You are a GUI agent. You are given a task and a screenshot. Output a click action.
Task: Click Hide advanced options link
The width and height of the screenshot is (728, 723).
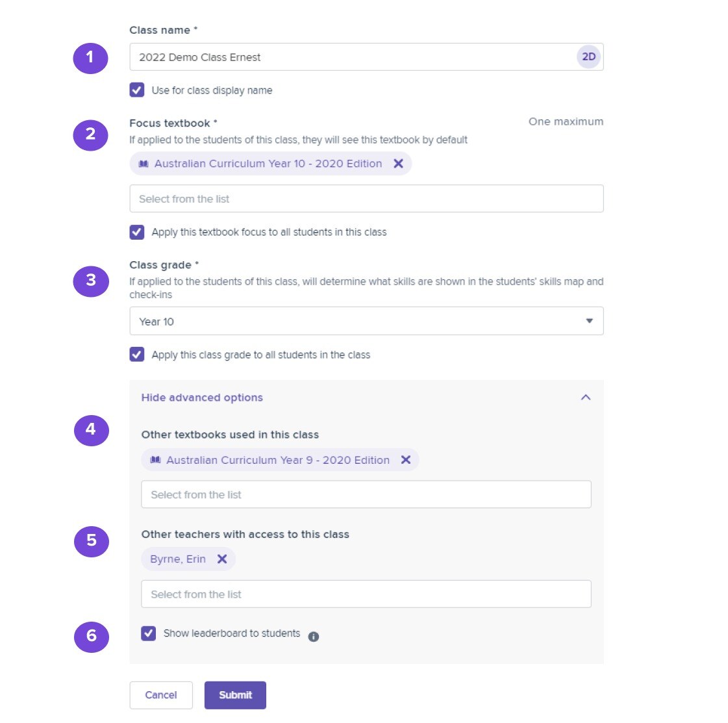click(202, 398)
